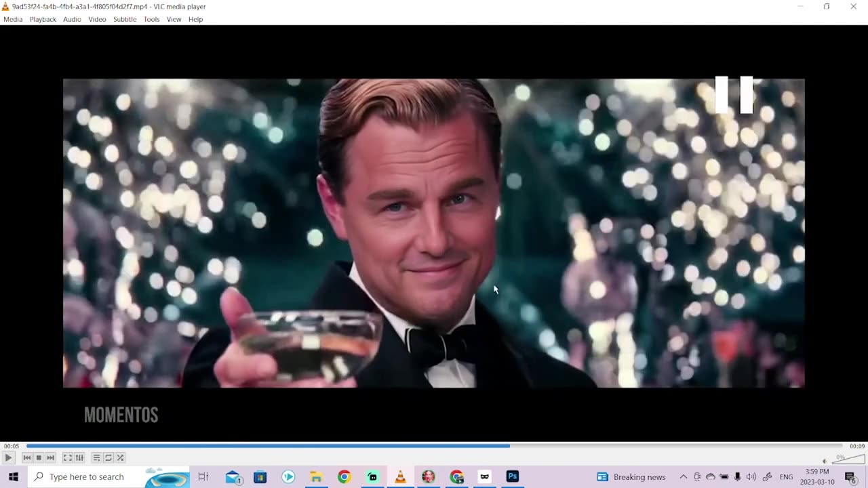Click the VLC icon on the taskbar

click(x=400, y=476)
